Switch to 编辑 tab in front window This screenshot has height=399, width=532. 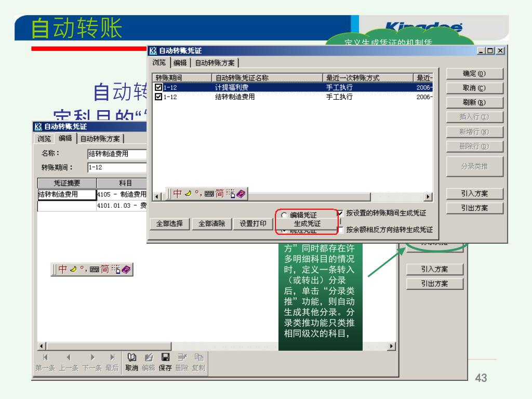pos(180,63)
